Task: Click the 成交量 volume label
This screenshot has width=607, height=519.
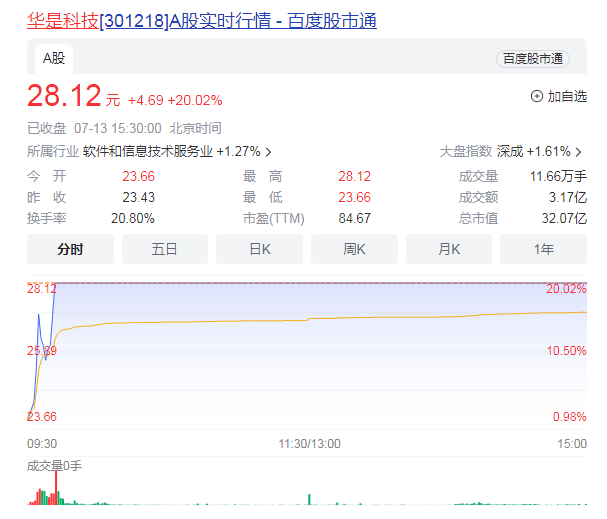Action: click(47, 466)
